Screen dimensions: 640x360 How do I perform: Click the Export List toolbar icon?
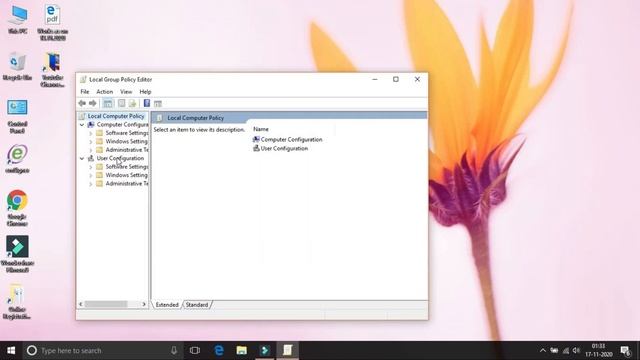coord(132,103)
